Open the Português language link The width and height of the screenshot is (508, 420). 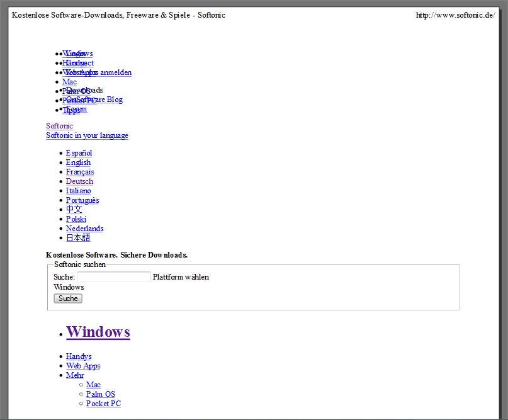82,200
